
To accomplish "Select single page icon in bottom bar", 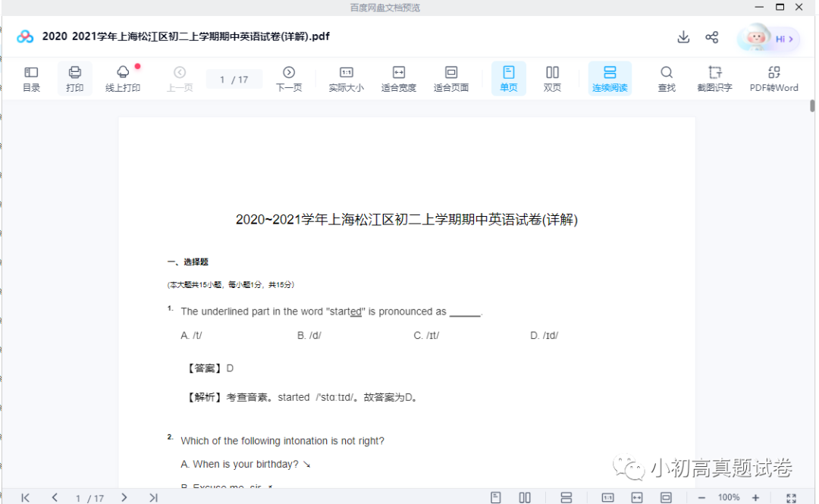I will [496, 498].
